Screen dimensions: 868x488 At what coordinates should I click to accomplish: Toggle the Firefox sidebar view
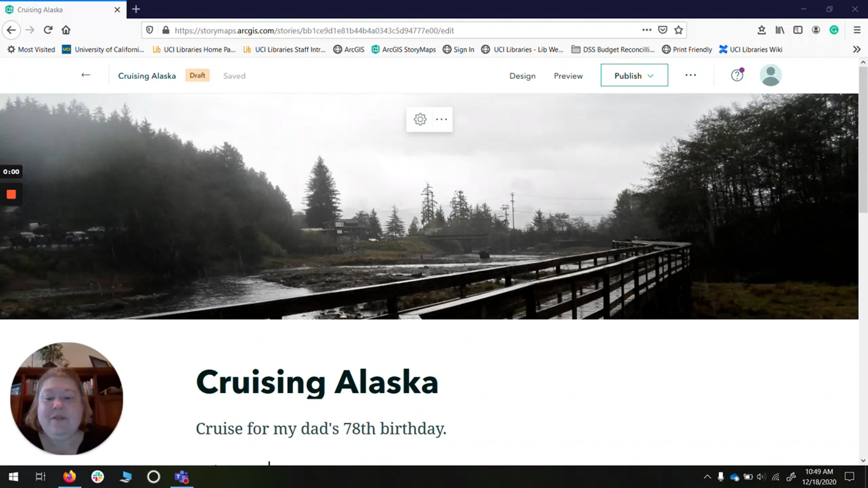[x=798, y=30]
